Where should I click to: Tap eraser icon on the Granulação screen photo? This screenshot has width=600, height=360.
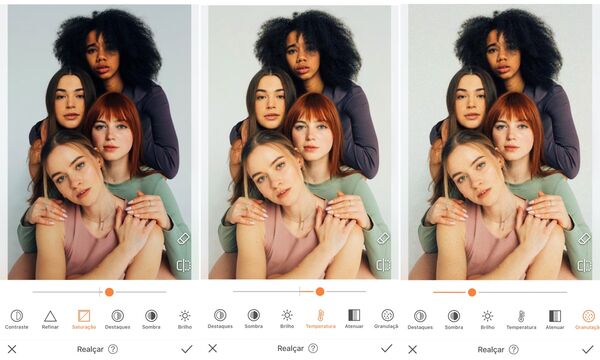pyautogui.click(x=584, y=239)
